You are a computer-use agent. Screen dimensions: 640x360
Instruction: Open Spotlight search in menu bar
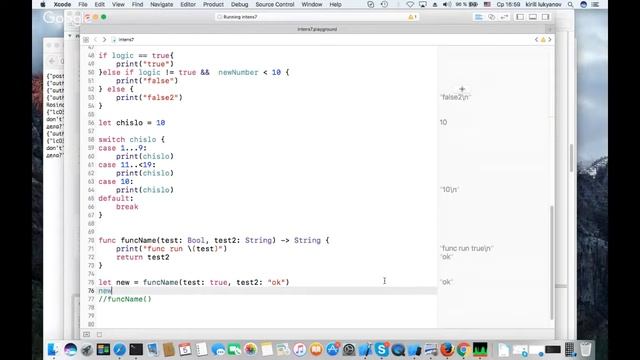571,4
